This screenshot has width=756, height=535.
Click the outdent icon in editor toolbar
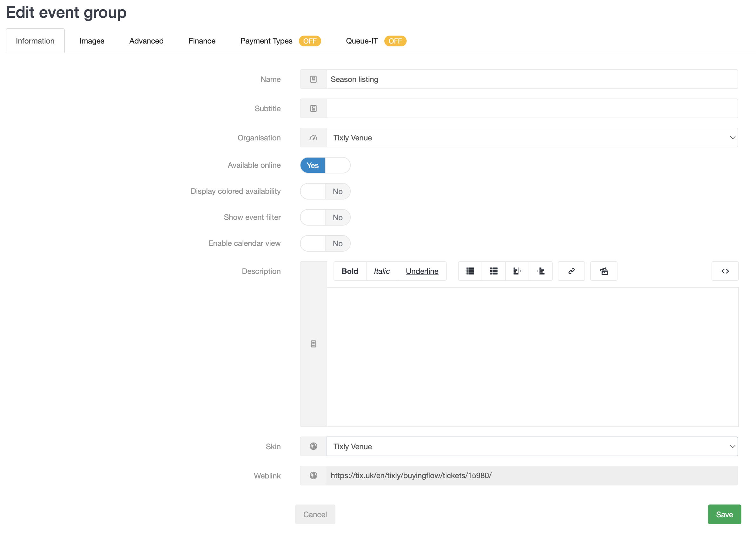point(517,271)
